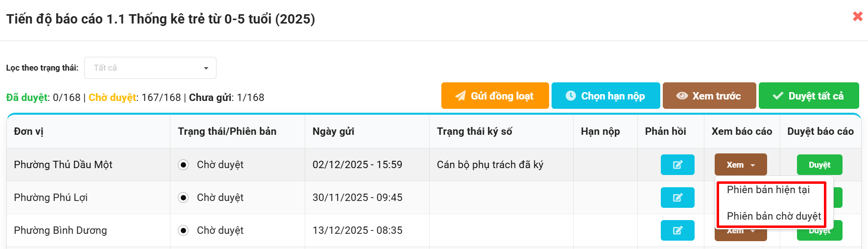Choose Phiên bản hiện tại menu option
The image size is (868, 249).
pos(768,190)
